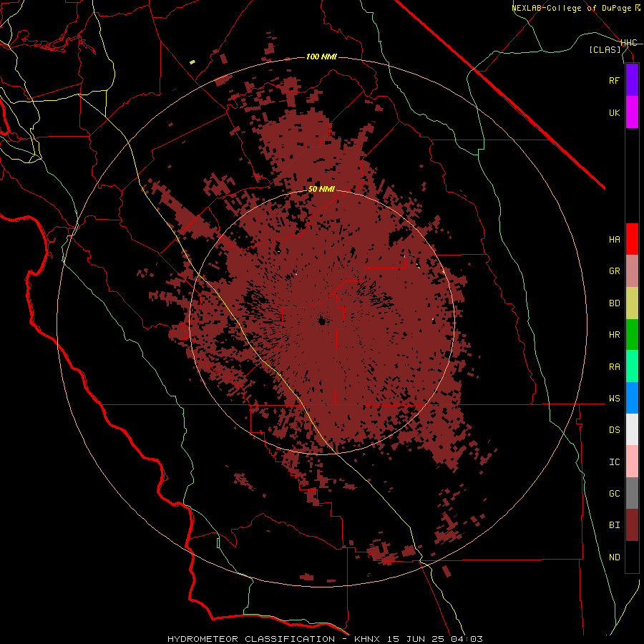Pick the RA light green legend swatch
The width and height of the screenshot is (644, 644).
click(632, 366)
